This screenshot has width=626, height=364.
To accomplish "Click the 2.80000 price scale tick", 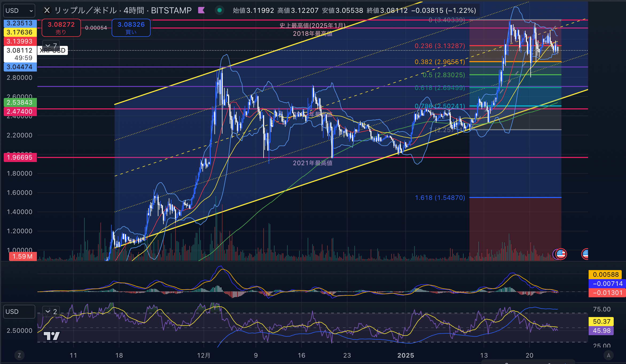I will point(19,78).
